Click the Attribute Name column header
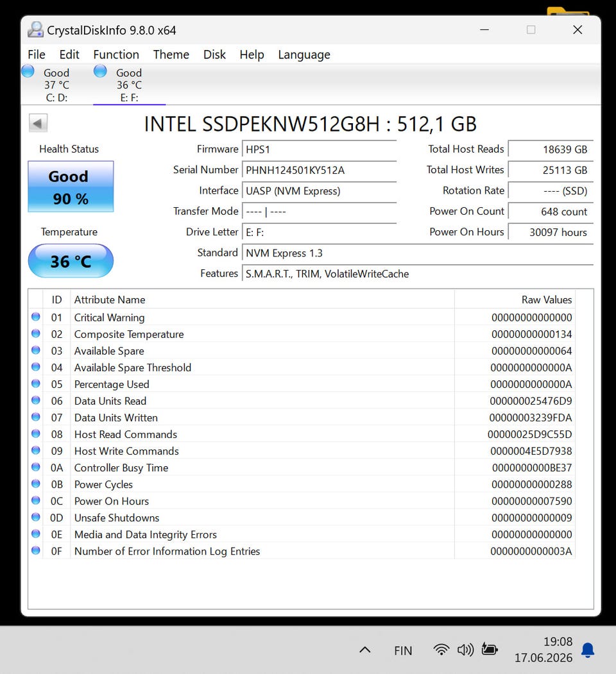The image size is (616, 674). [262, 299]
